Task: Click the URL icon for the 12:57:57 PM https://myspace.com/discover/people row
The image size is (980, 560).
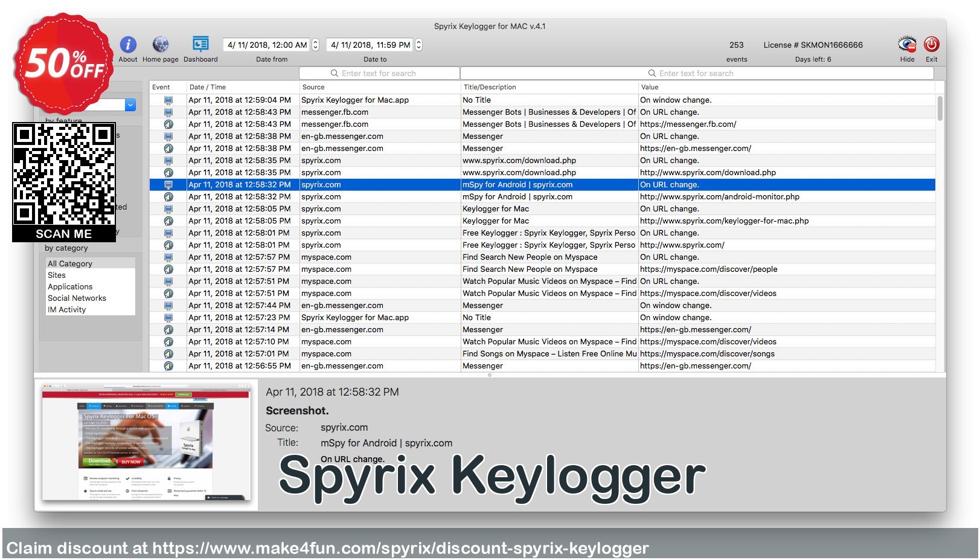Action: (168, 269)
